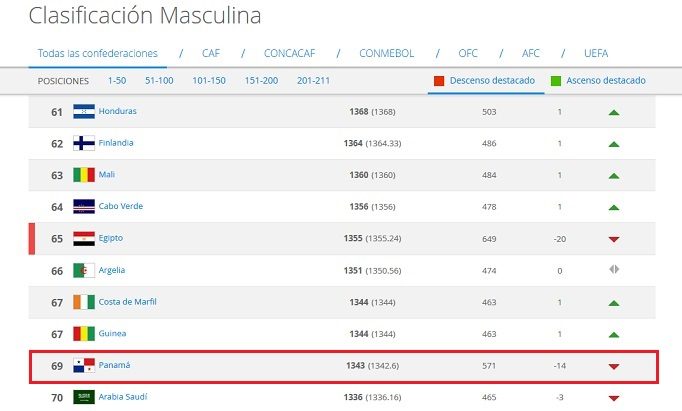Click the Mali flag icon
This screenshot has width=682, height=411.
click(84, 175)
